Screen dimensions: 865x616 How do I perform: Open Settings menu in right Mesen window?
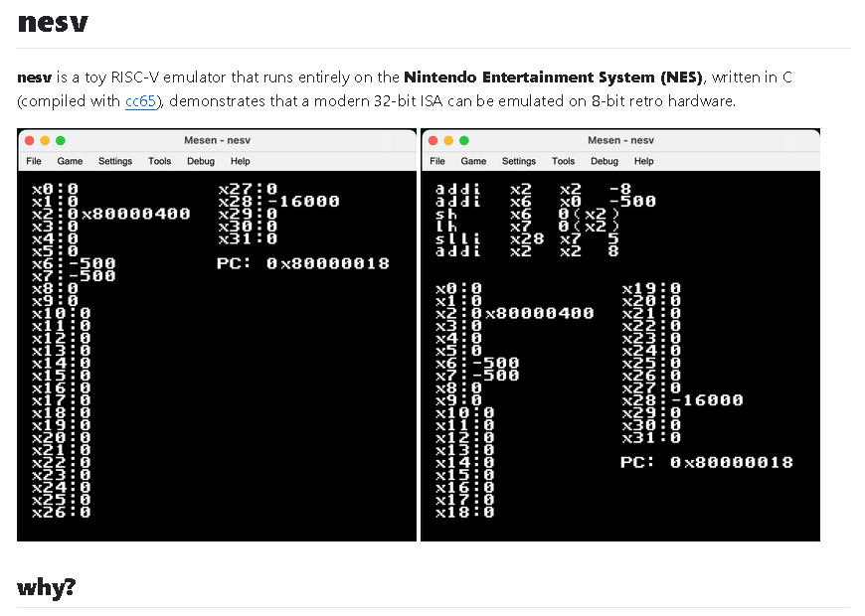[519, 161]
